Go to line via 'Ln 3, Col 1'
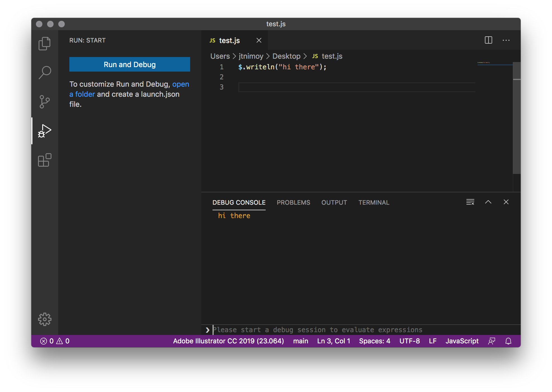Image resolution: width=552 pixels, height=392 pixels. click(334, 341)
